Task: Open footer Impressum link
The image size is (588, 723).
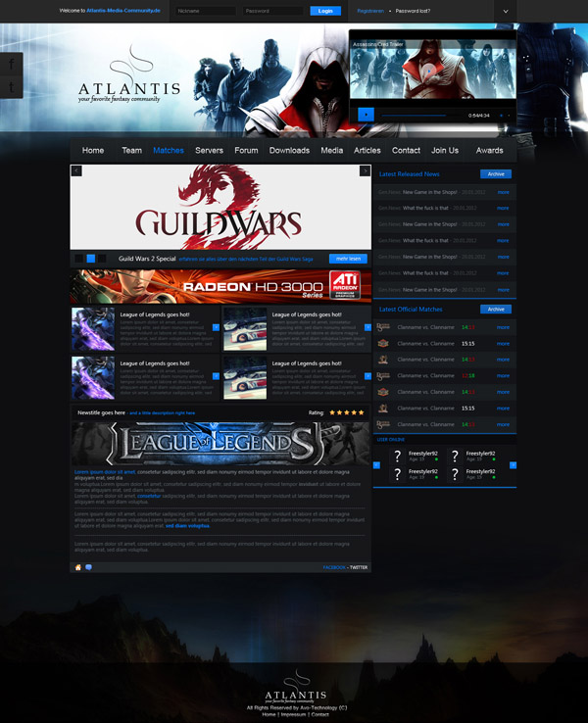Action: (x=293, y=715)
